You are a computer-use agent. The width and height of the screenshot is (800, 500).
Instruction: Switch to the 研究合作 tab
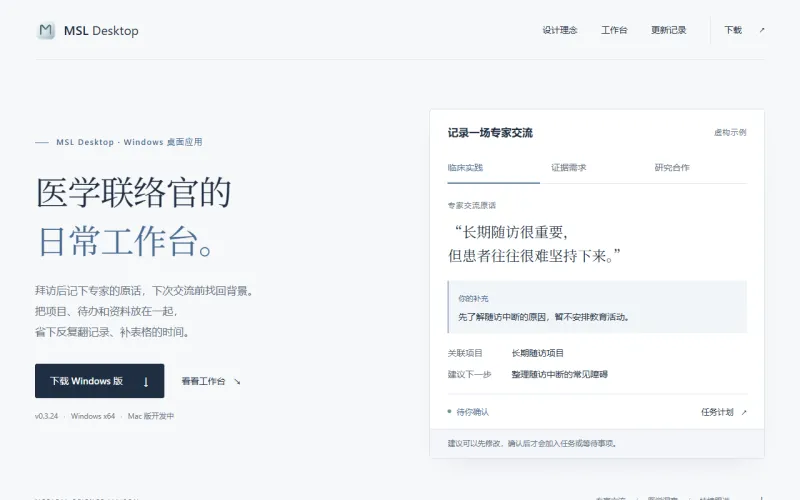(672, 167)
